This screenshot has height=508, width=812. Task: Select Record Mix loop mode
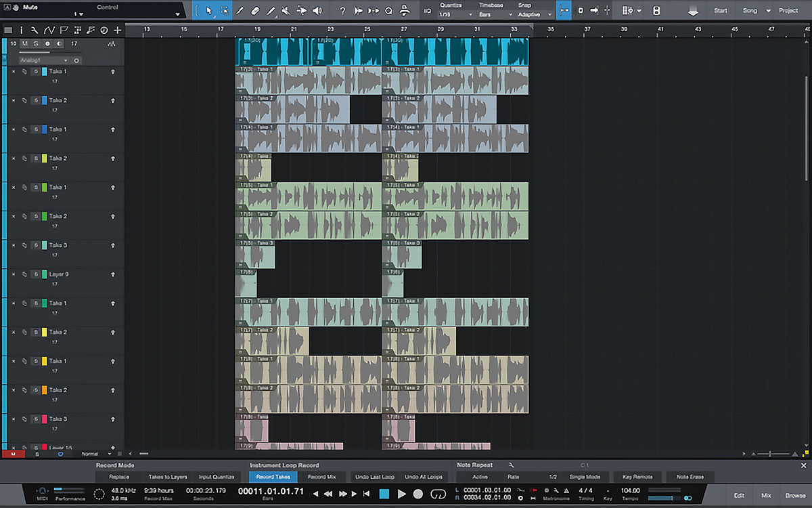click(322, 477)
